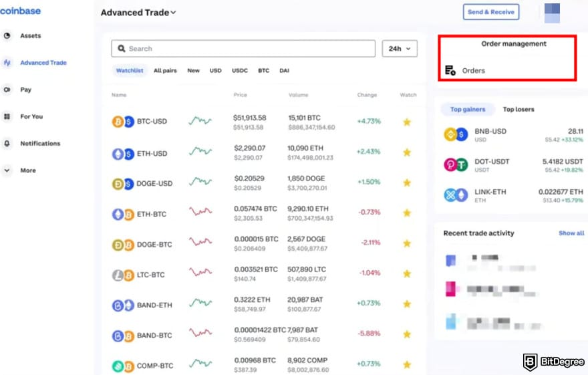Filter by the BTC tab
Screen dimensions: 588x375
(264, 70)
